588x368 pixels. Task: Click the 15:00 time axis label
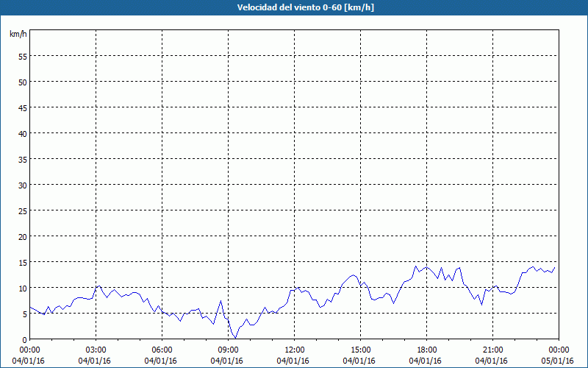click(361, 350)
